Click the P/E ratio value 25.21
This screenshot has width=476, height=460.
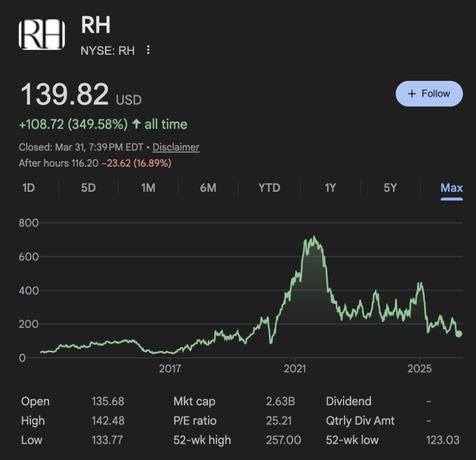[279, 421]
